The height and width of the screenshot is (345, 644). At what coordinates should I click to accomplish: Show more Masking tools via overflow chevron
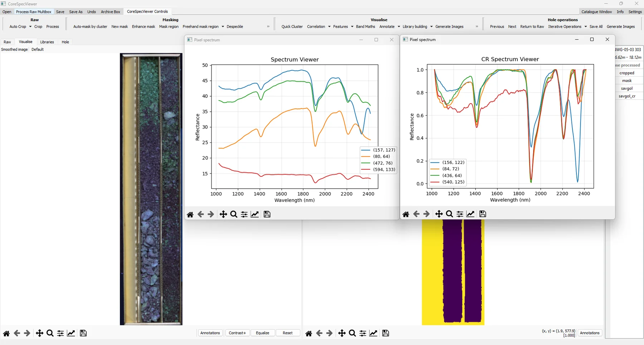[268, 26]
